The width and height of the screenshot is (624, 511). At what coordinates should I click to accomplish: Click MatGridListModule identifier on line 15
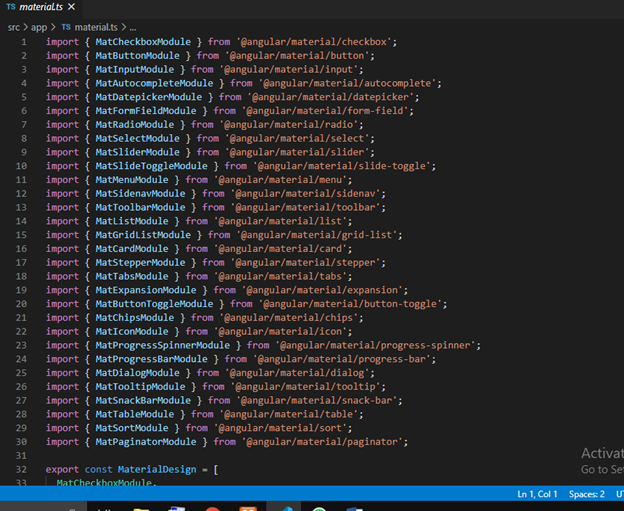(x=143, y=235)
